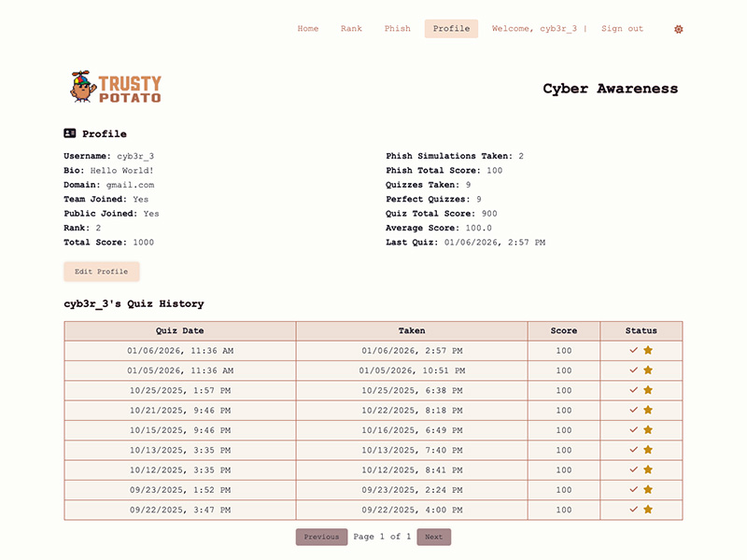Click the star for 10/25/2025 quiz
The image size is (747, 560).
coord(648,390)
